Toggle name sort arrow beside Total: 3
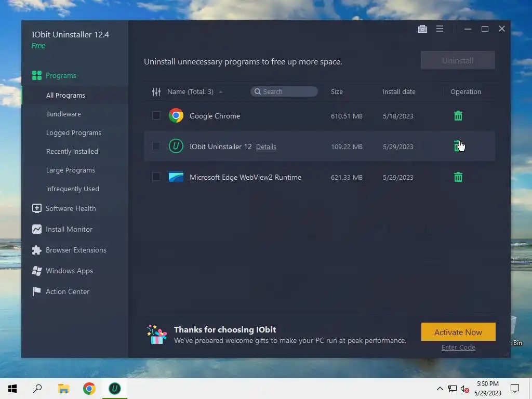 (221, 92)
